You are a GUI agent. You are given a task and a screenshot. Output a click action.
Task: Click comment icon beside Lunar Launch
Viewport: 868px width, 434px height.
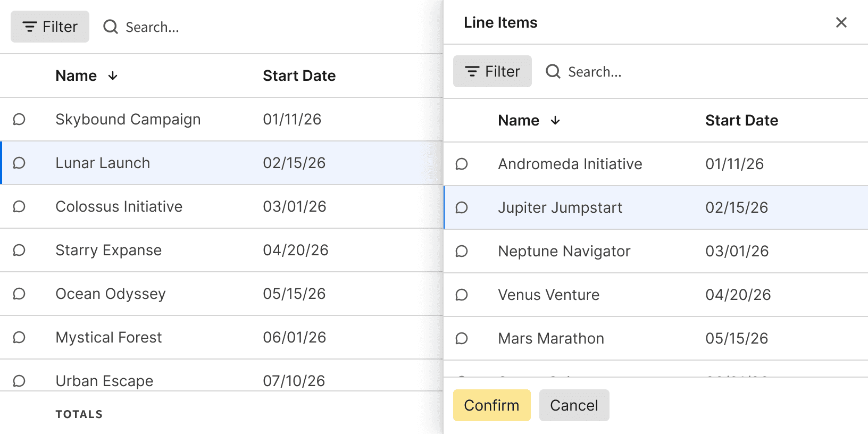tap(19, 163)
